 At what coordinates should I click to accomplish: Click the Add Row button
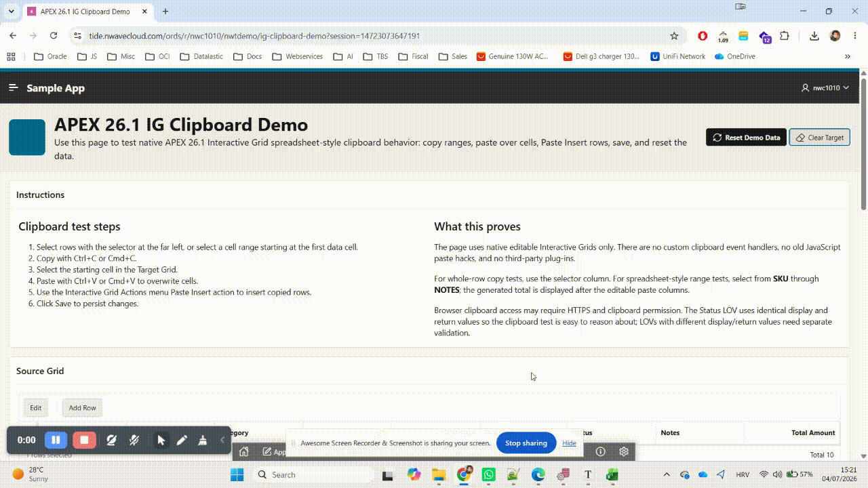tap(82, 407)
